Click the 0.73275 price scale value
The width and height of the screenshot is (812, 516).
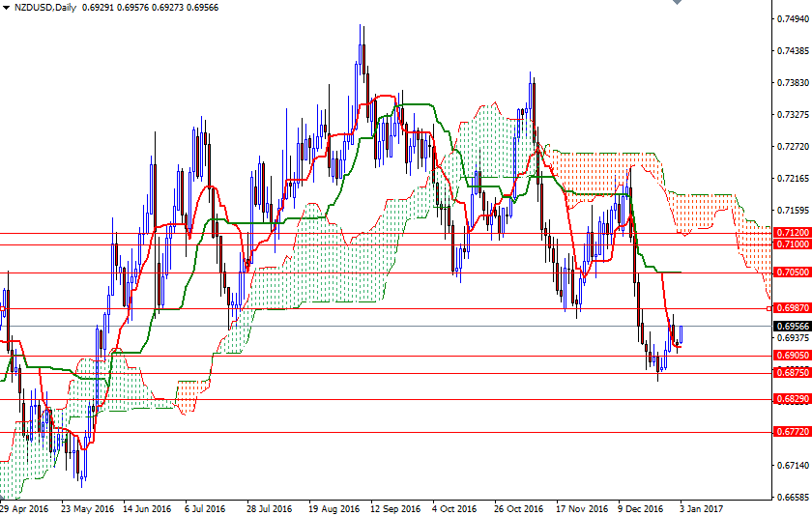[x=793, y=115]
